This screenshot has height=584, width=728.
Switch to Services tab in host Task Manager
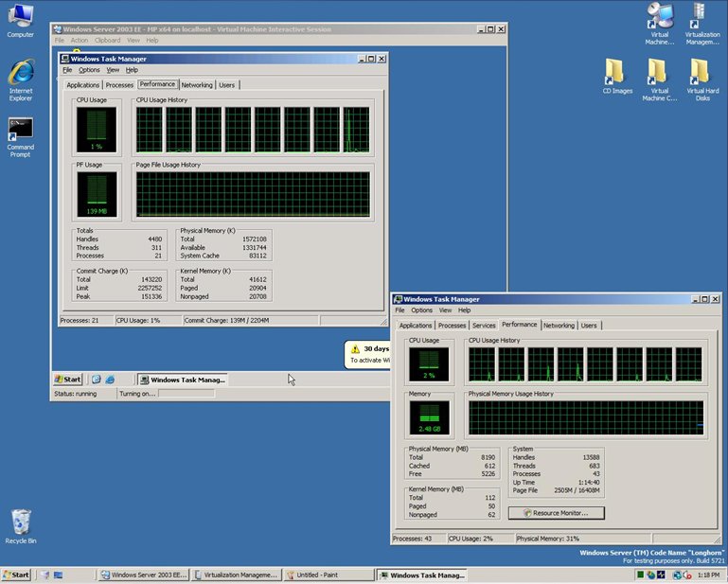pos(484,326)
